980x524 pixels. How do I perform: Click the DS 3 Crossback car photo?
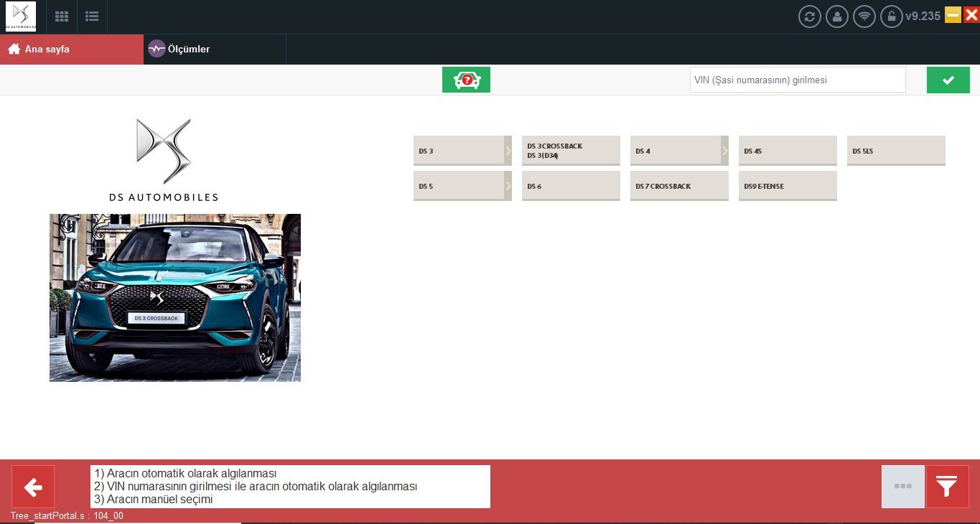175,298
